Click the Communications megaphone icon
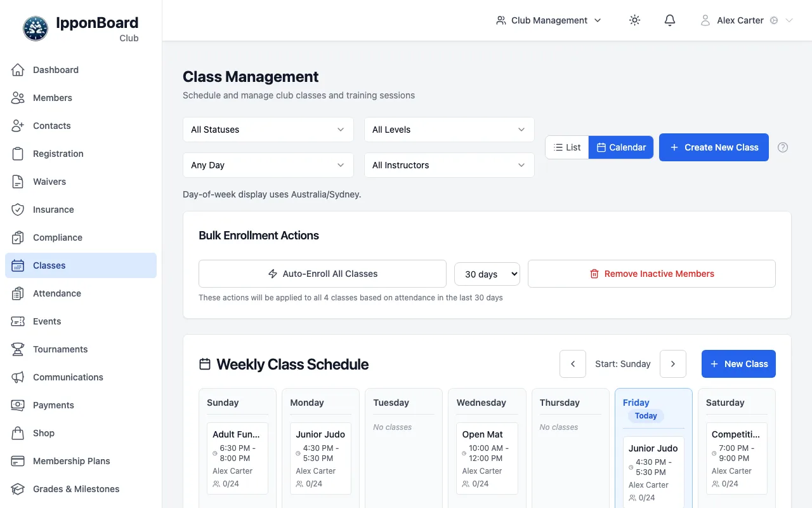 click(x=18, y=377)
